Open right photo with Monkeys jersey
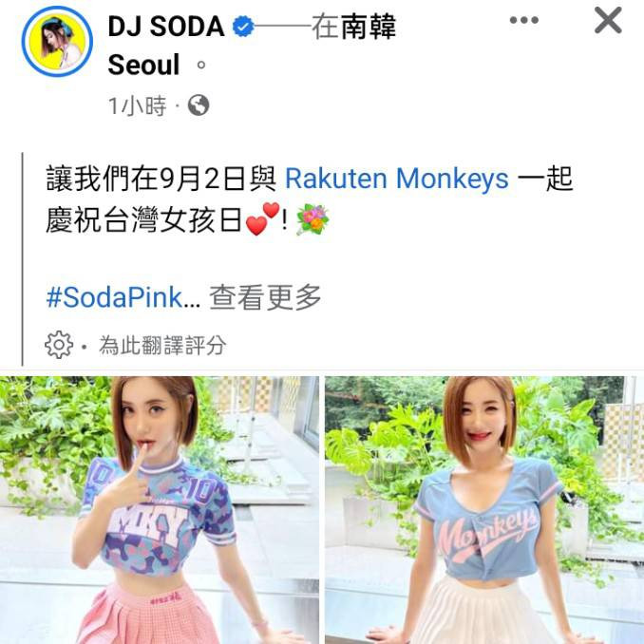This screenshot has width=644, height=644. pos(484,510)
